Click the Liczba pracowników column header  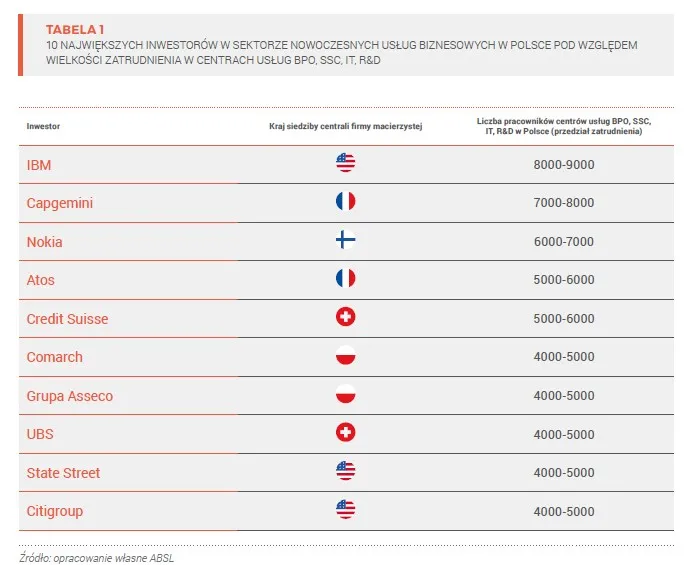click(x=564, y=126)
